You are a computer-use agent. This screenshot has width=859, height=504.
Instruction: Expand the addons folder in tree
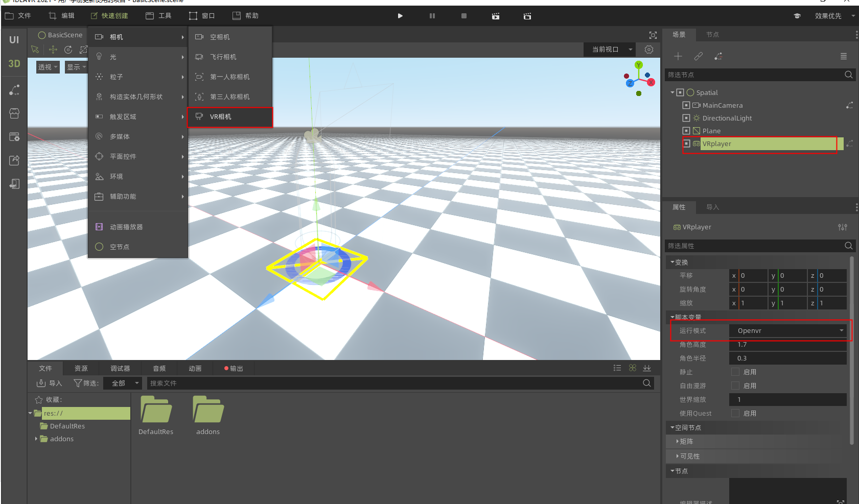[x=36, y=439]
